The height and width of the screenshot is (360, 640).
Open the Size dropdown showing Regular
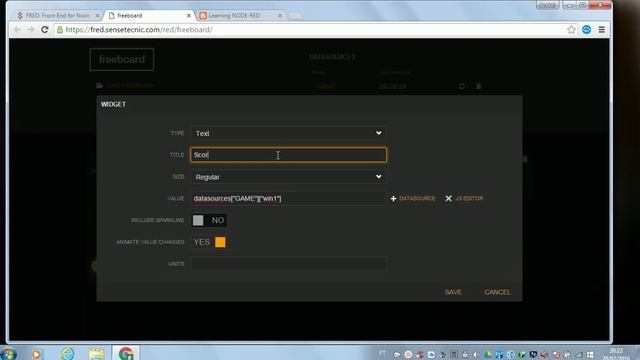(x=289, y=177)
